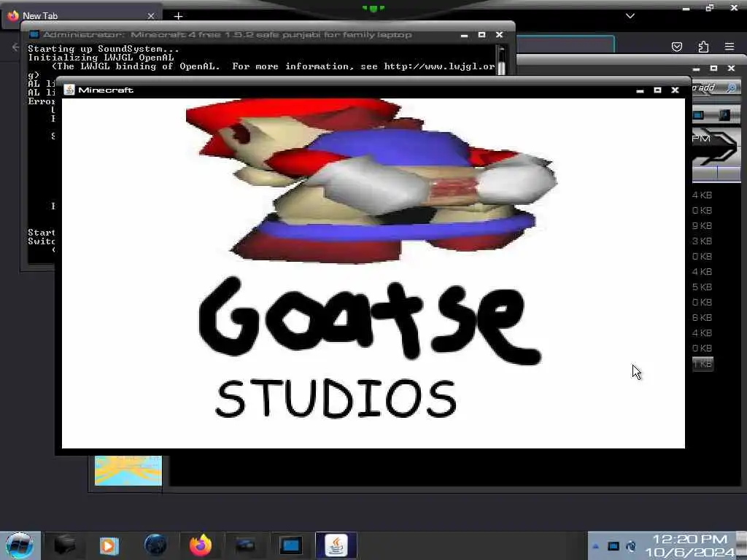The width and height of the screenshot is (747, 560).
Task: Click the monitor icon in the system tray
Action: (613, 546)
